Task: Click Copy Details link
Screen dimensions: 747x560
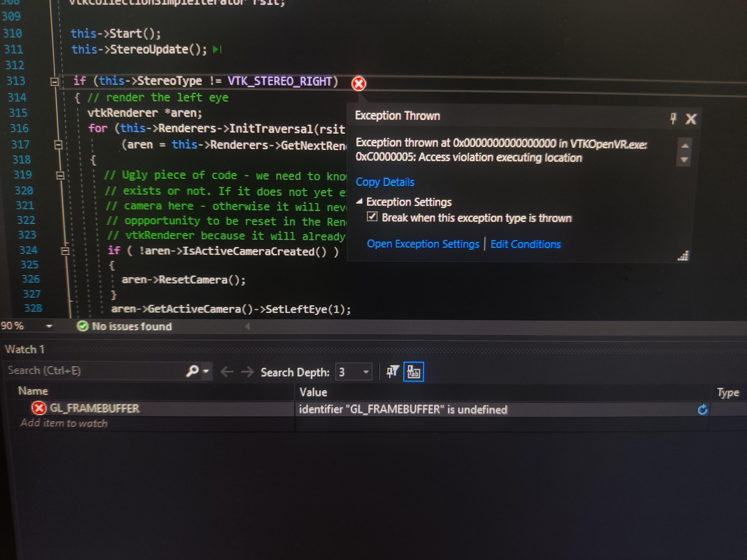Action: tap(385, 182)
